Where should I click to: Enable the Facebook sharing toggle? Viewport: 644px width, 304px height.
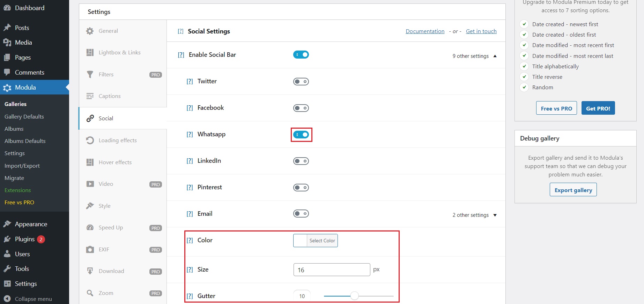click(301, 108)
